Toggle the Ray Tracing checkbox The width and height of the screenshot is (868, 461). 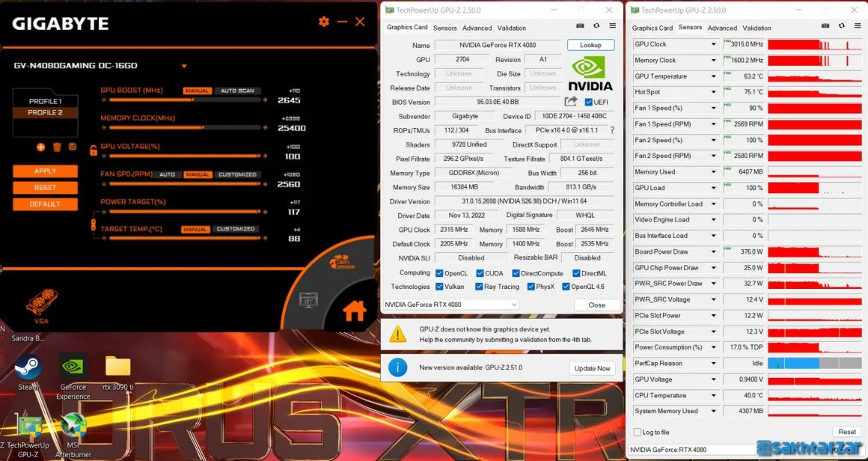coord(479,287)
